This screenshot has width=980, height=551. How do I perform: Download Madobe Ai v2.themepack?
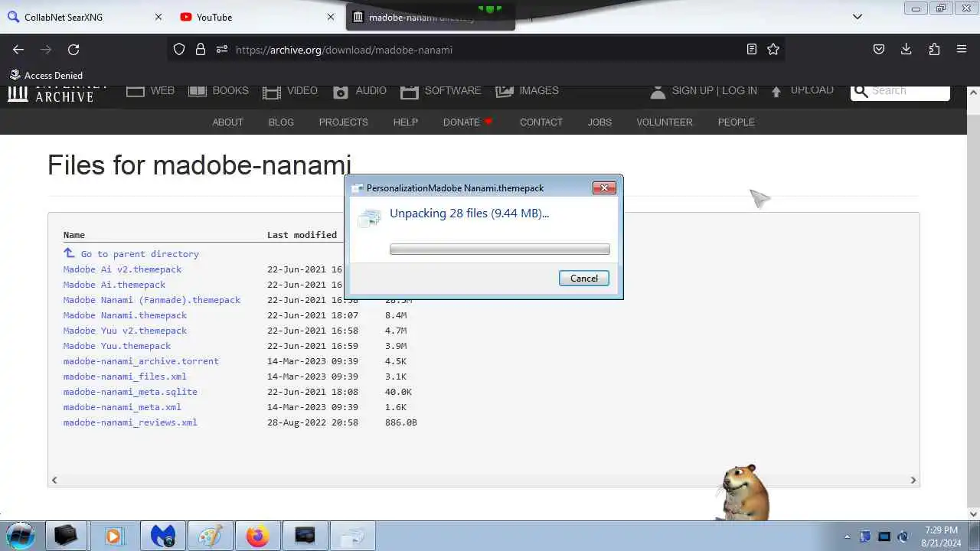pyautogui.click(x=122, y=269)
